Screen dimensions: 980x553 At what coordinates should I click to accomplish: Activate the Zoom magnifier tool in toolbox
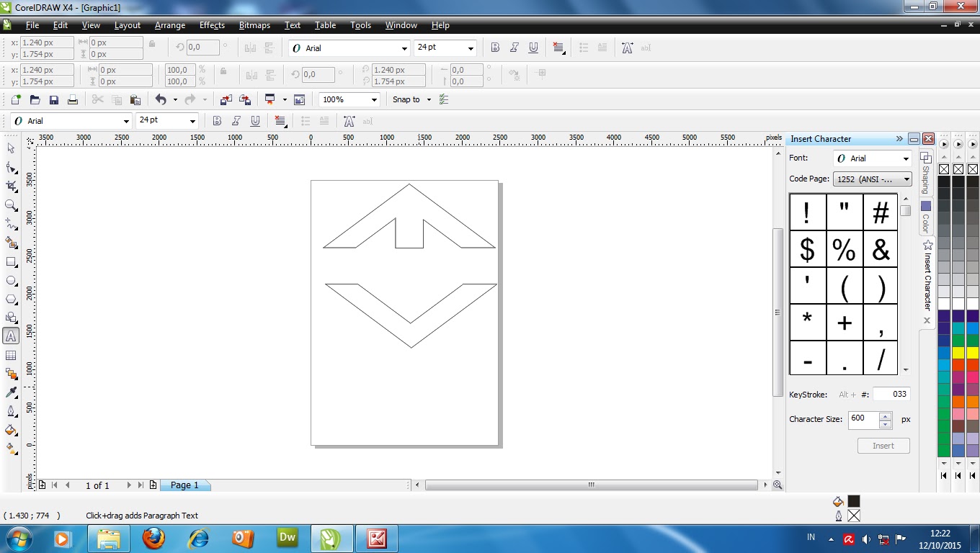pos(11,204)
